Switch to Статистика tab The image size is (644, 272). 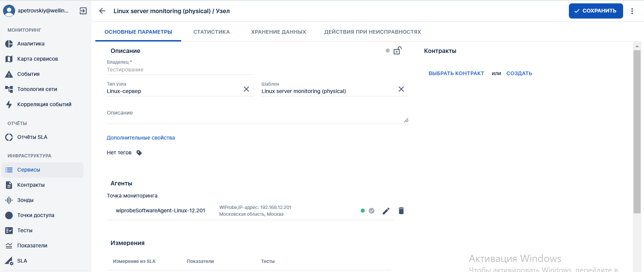(212, 32)
